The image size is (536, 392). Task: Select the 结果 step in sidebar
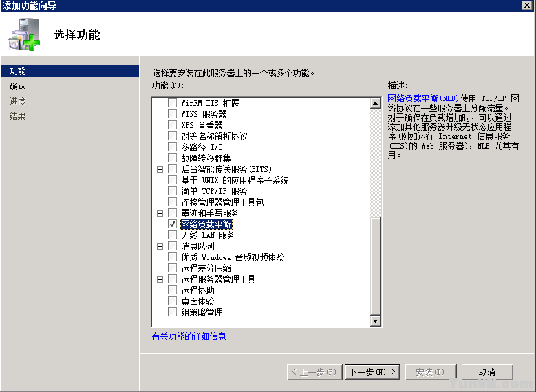click(17, 116)
